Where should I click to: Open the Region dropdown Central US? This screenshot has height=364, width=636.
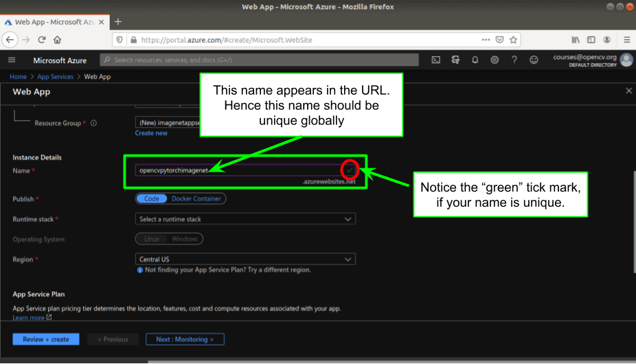245,260
